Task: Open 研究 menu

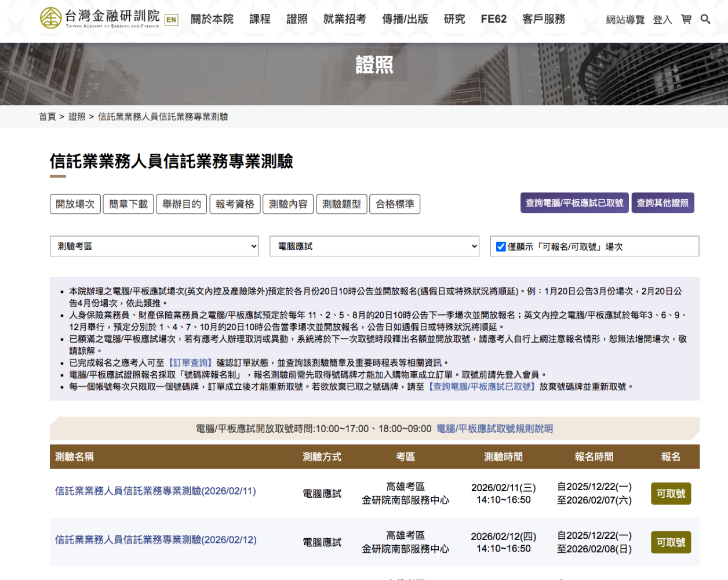Action: [454, 19]
